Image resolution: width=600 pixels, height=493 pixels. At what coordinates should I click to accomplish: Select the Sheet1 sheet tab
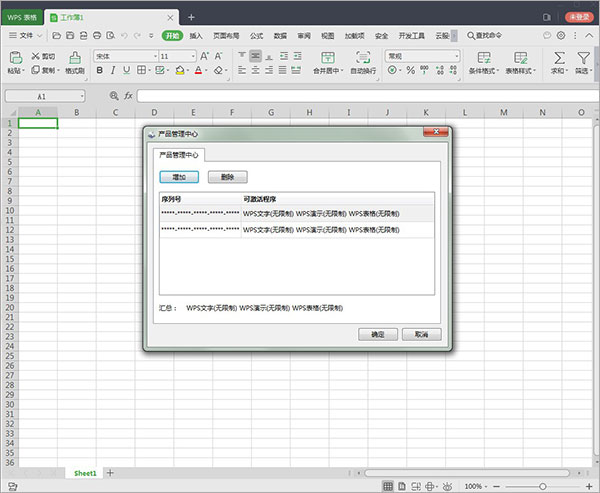tap(85, 473)
